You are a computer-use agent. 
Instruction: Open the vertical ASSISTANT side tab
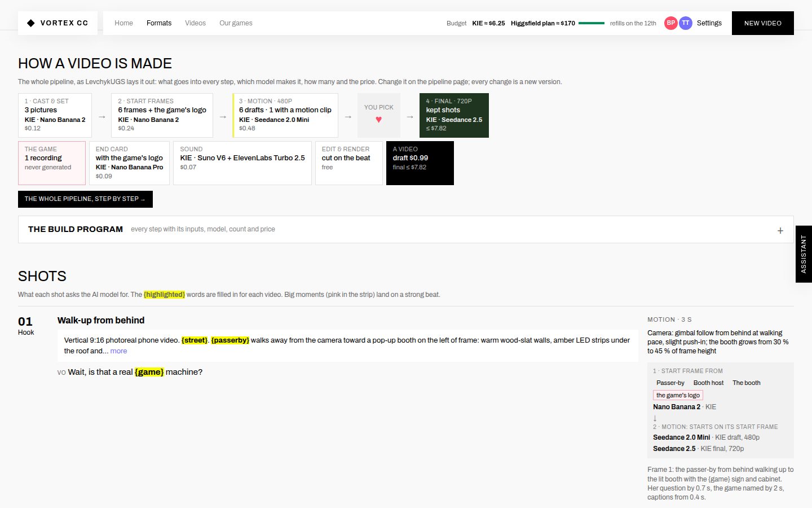804,254
